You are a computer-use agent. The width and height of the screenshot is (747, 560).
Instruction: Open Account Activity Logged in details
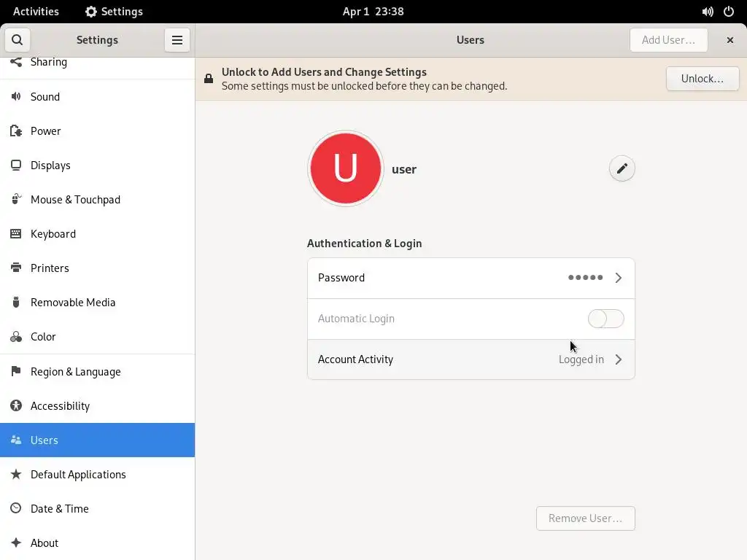(x=471, y=359)
